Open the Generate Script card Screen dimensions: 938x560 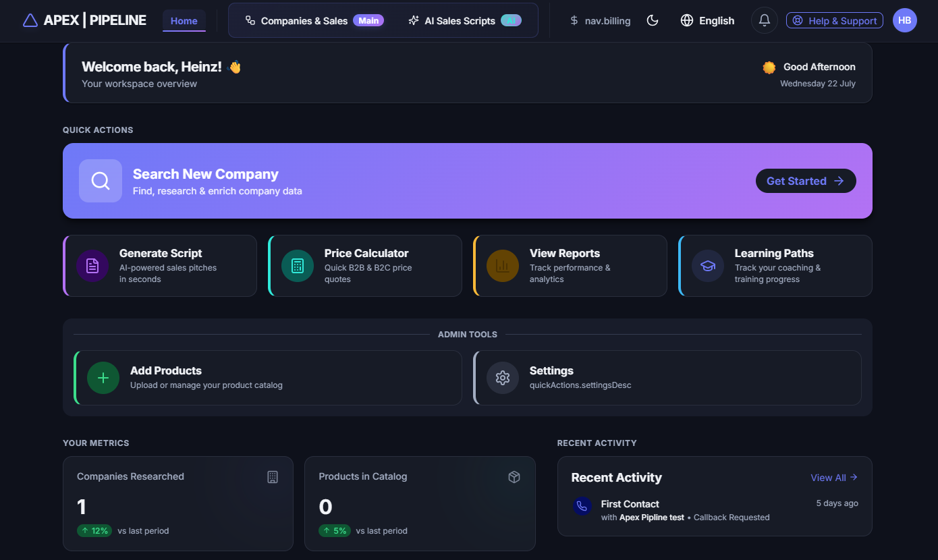pos(160,266)
